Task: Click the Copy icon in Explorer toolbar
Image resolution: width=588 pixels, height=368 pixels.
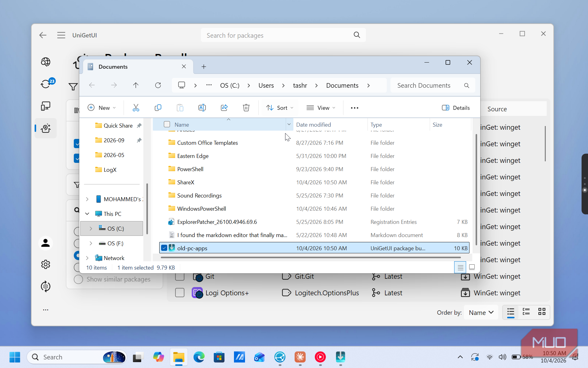Action: click(158, 108)
